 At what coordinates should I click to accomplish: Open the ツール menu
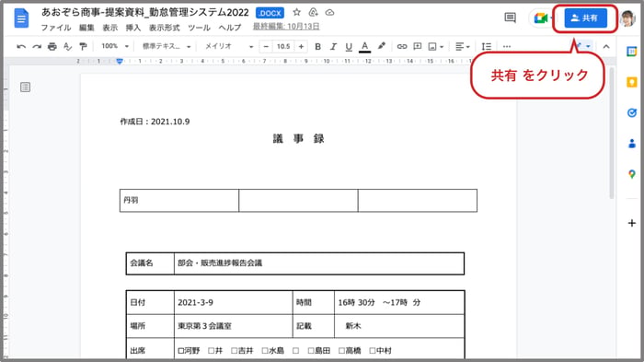pos(200,28)
